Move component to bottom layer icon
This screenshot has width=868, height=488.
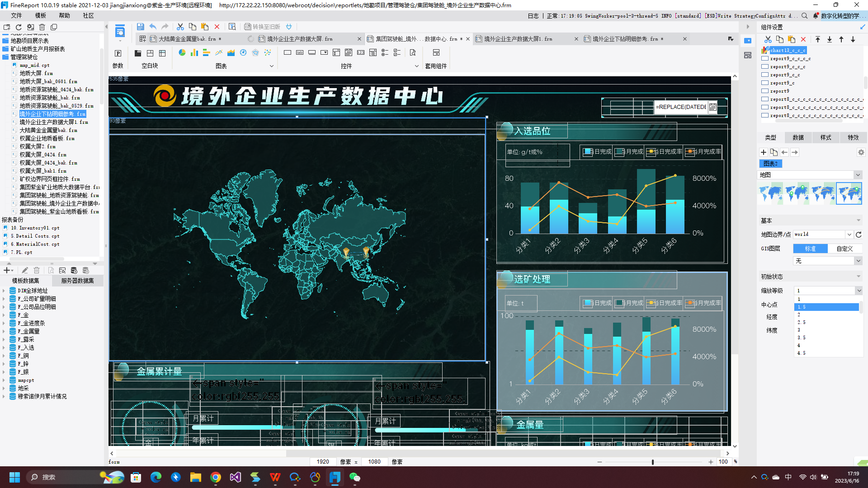click(830, 39)
